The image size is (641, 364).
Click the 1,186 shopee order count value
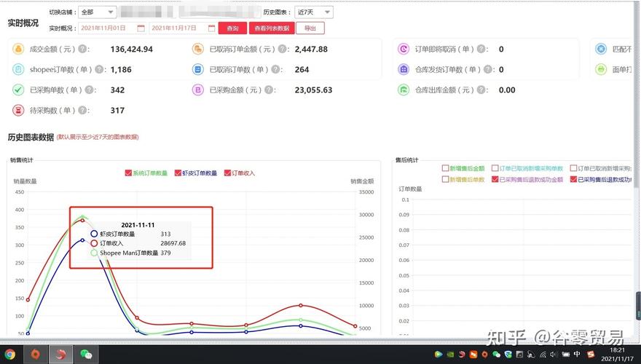121,69
